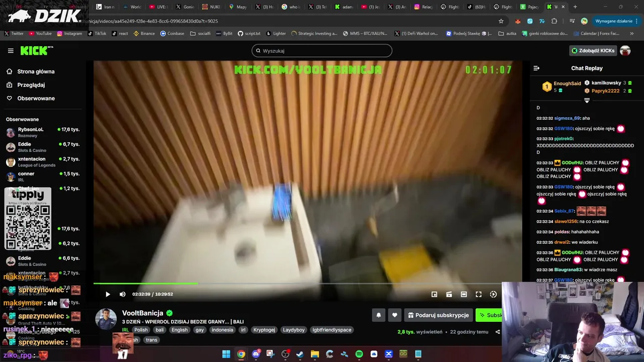Screen dimensions: 644x362
Task: Open the YouTube bookmark
Action: 40,34
